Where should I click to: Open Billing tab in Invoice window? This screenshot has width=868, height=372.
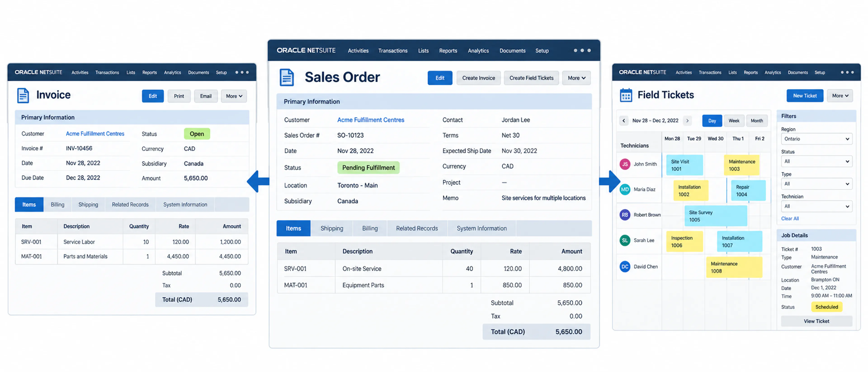pos(57,204)
